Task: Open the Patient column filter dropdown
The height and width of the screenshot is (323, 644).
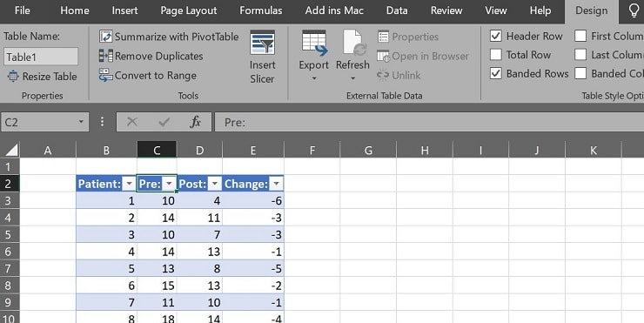Action: click(129, 184)
